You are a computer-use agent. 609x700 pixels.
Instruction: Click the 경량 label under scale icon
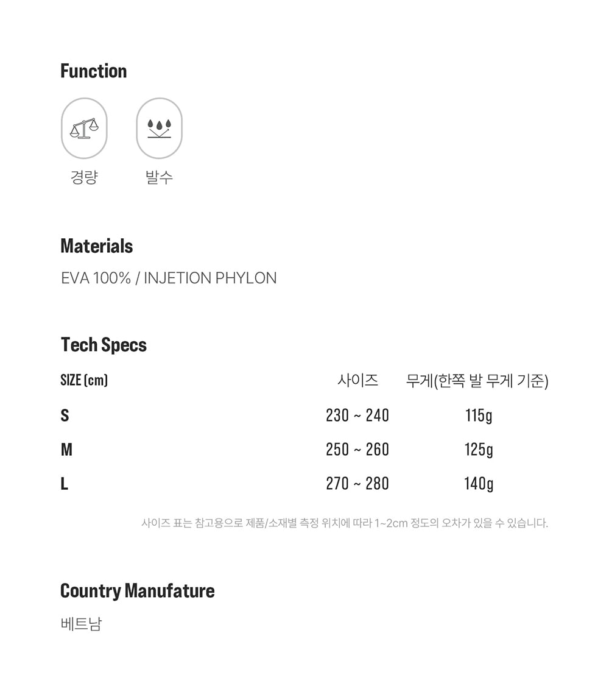click(x=84, y=177)
